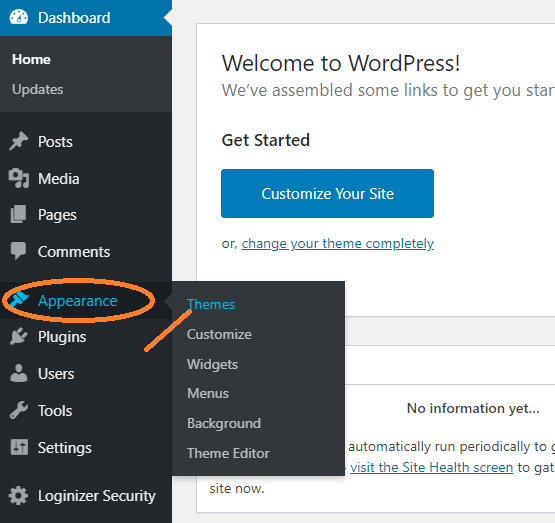Viewport: 555px width, 523px height.
Task: Open the Plugins menu label
Action: [62, 337]
